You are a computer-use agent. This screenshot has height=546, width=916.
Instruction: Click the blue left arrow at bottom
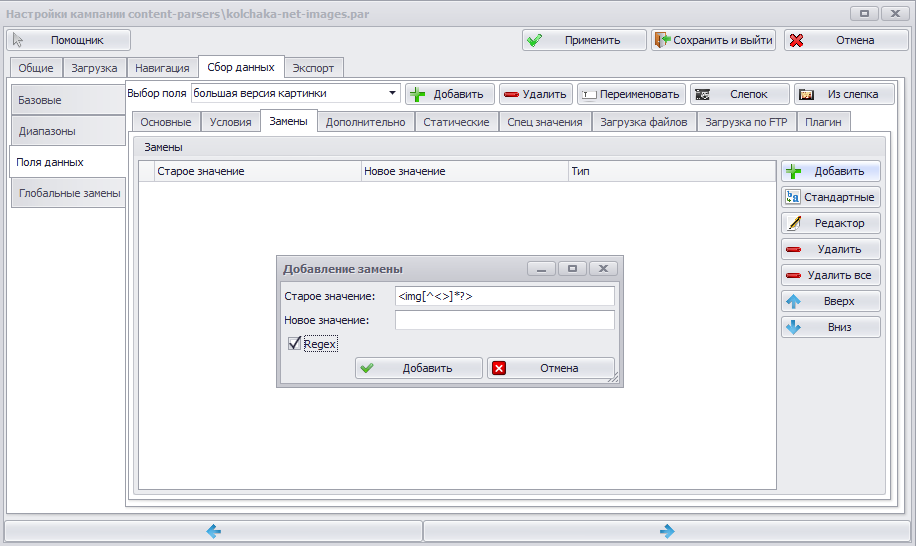[x=214, y=531]
